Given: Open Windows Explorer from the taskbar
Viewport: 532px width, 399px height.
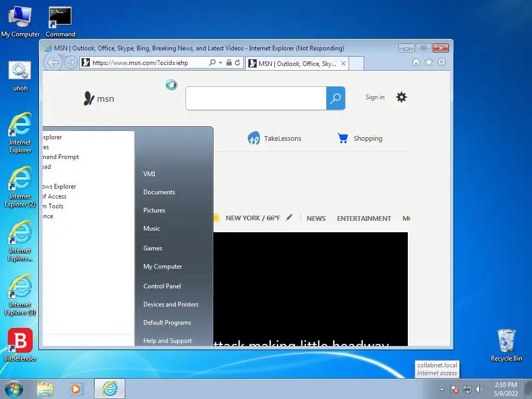Looking at the screenshot, I should 45,389.
